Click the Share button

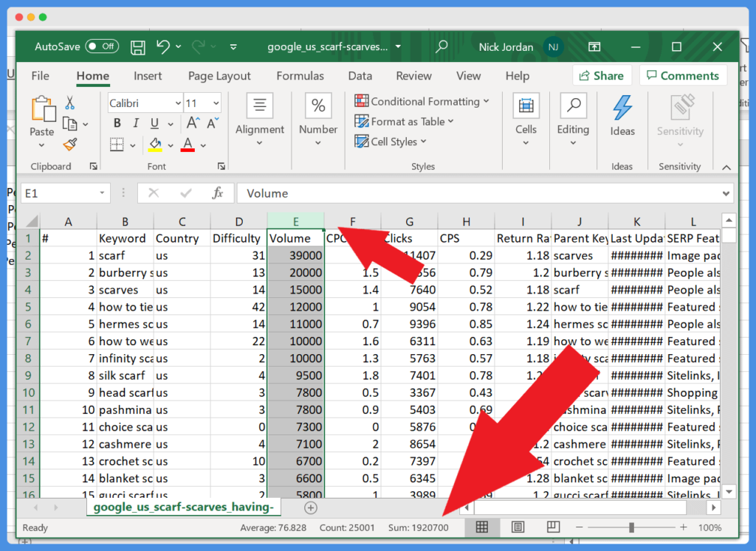coord(601,76)
